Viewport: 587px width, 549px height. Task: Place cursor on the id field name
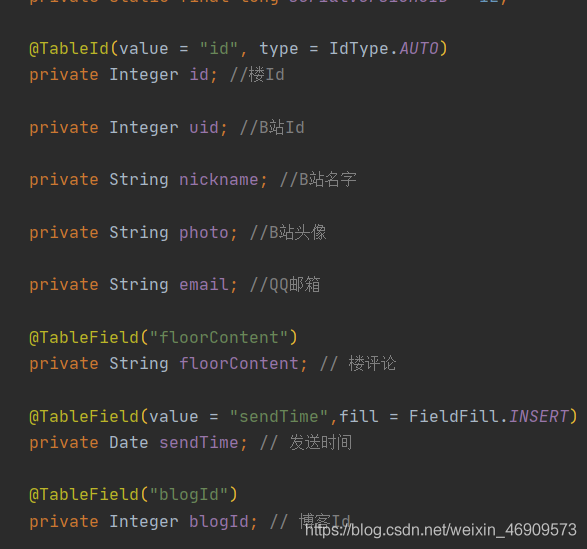pyautogui.click(x=199, y=75)
